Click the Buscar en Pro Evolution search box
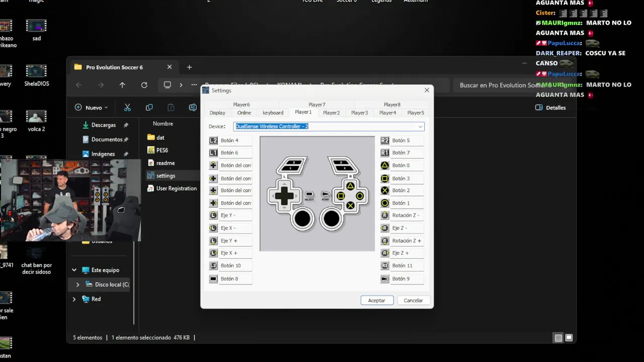 click(503, 85)
